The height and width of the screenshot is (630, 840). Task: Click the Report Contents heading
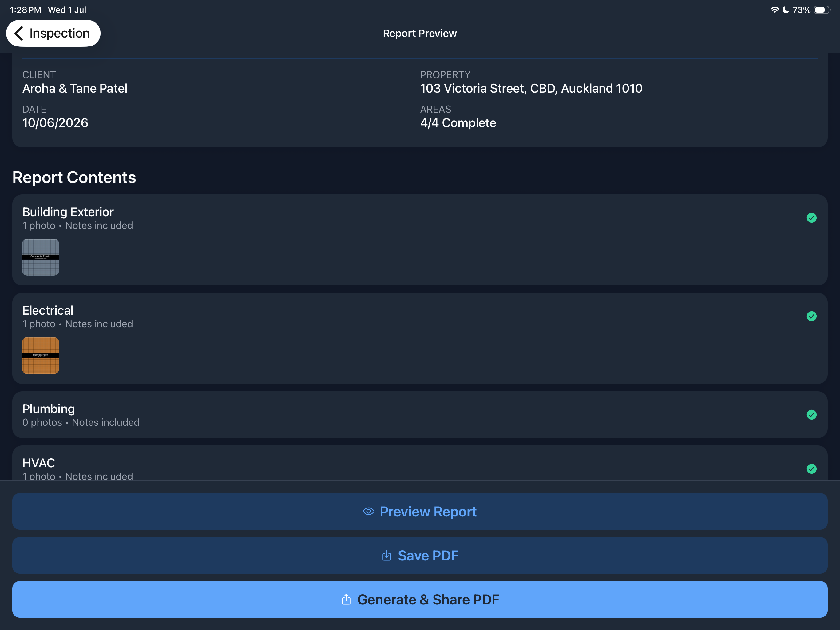pos(74,177)
